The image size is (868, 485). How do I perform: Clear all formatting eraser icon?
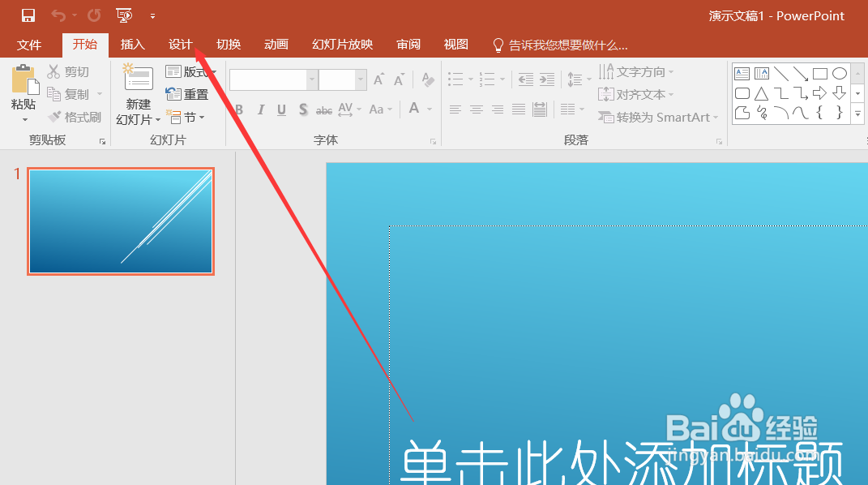click(427, 79)
